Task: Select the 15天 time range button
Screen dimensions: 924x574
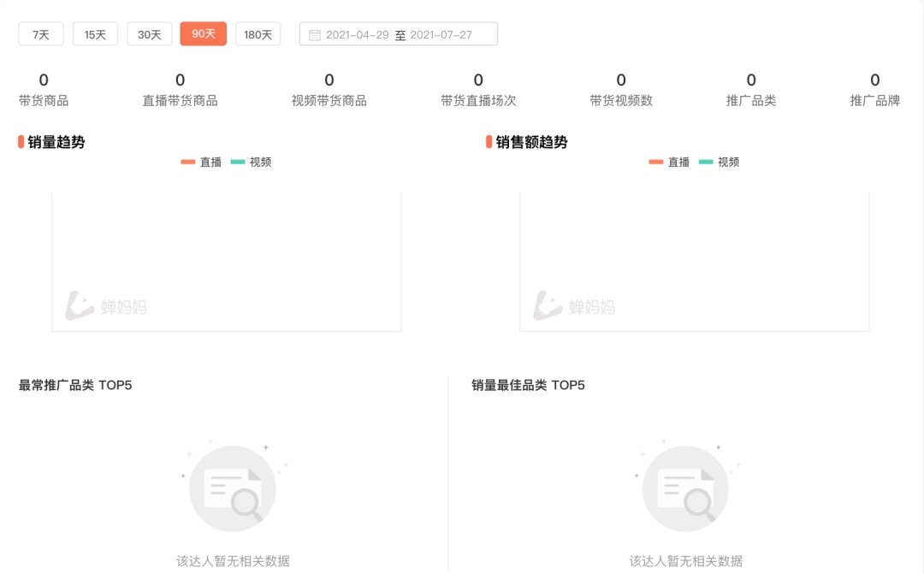Action: [95, 34]
